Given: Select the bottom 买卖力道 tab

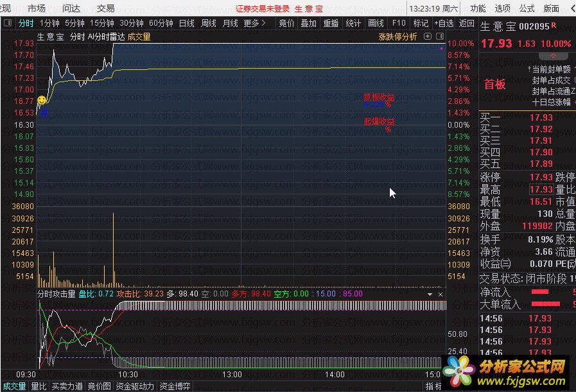Looking at the screenshot, I should (x=67, y=386).
